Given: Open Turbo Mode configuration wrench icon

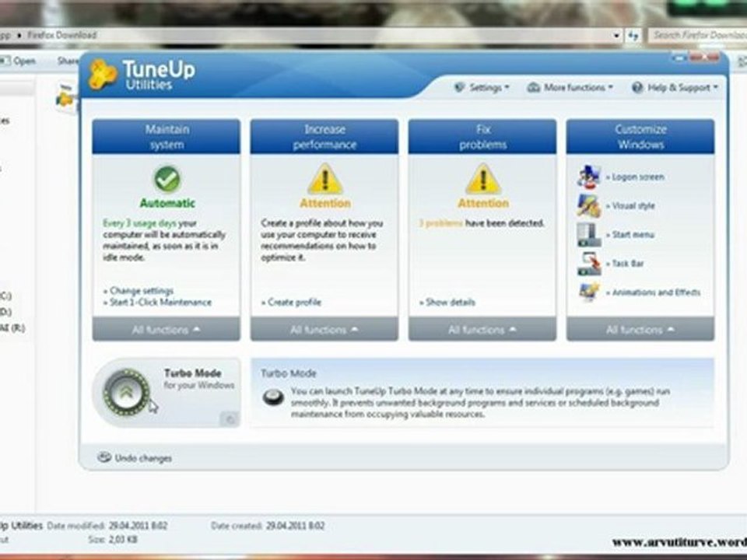Looking at the screenshot, I should click(229, 419).
